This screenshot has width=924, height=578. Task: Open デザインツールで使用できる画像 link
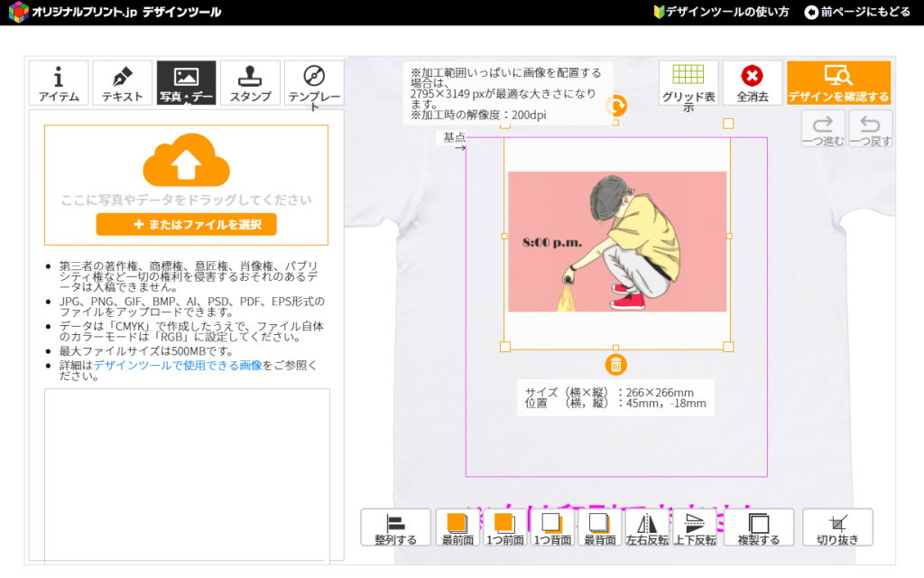point(178,365)
